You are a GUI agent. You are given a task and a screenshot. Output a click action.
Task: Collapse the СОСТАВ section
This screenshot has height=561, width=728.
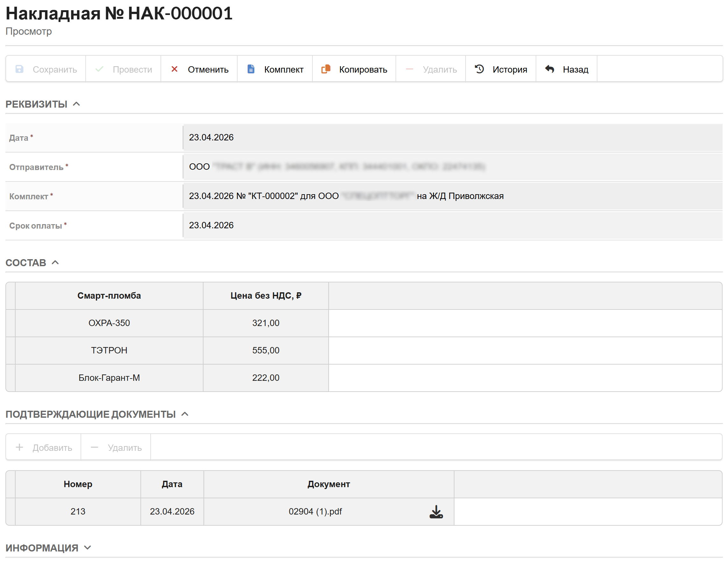55,263
